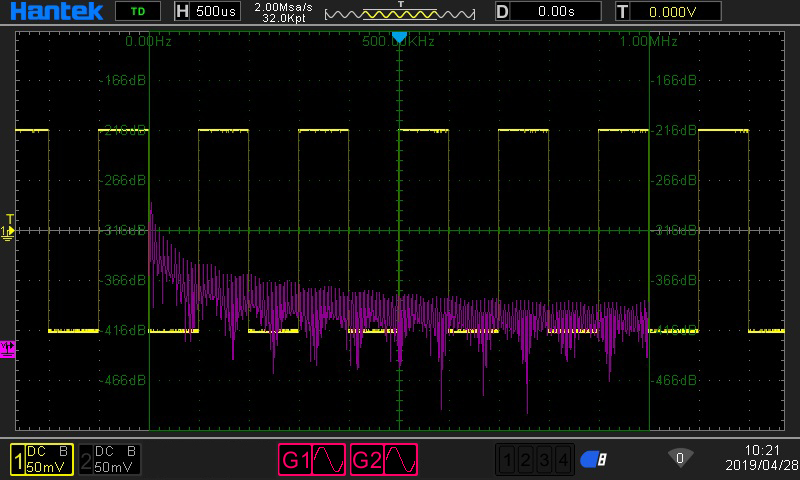The width and height of the screenshot is (800, 480).
Task: Select digital channel indicator 4
Action: pyautogui.click(x=563, y=460)
